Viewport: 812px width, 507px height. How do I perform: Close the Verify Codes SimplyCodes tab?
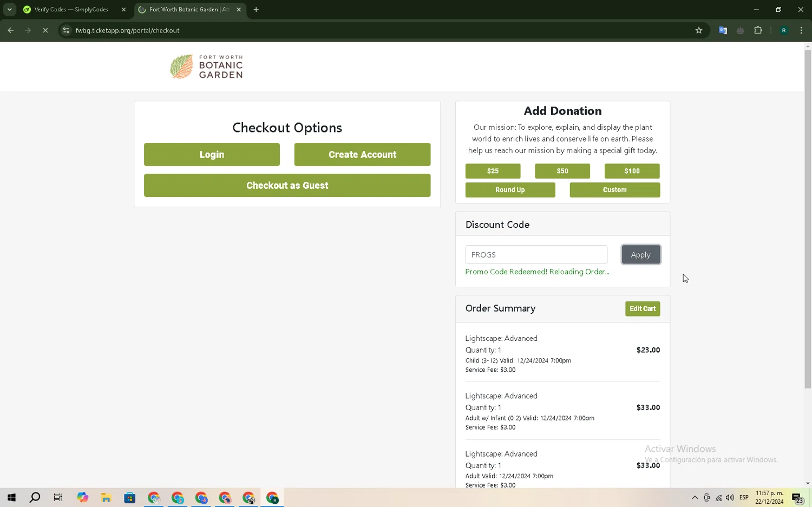(123, 9)
